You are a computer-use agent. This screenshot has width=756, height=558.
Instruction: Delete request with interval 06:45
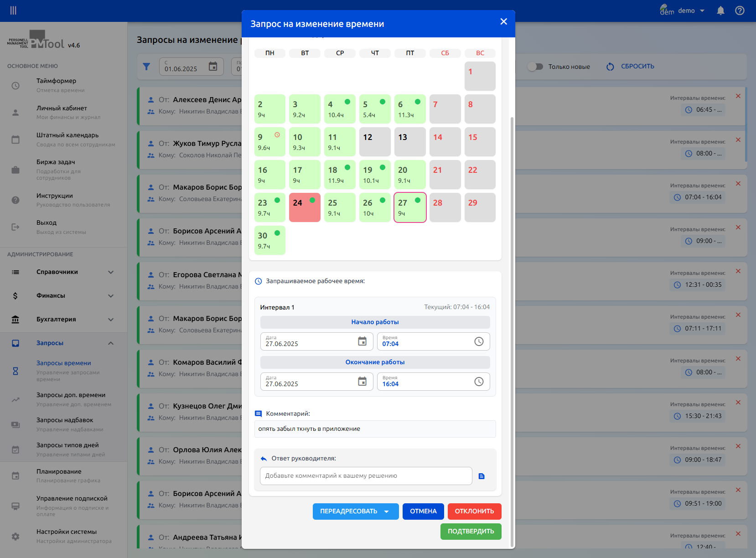click(738, 96)
